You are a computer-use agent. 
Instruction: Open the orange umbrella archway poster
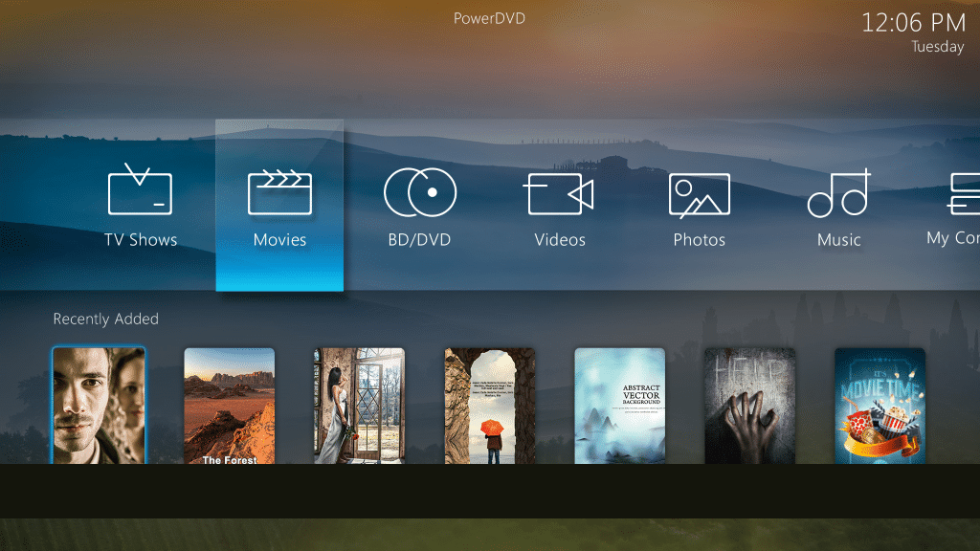pyautogui.click(x=490, y=406)
